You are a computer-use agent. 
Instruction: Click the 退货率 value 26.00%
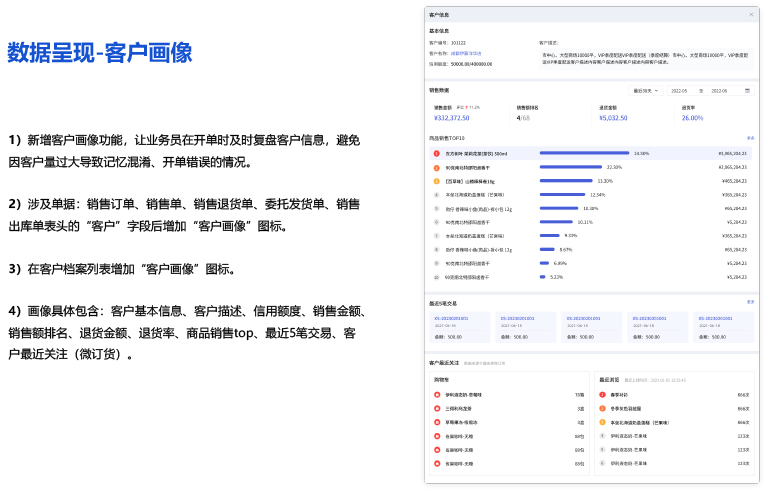click(x=693, y=118)
